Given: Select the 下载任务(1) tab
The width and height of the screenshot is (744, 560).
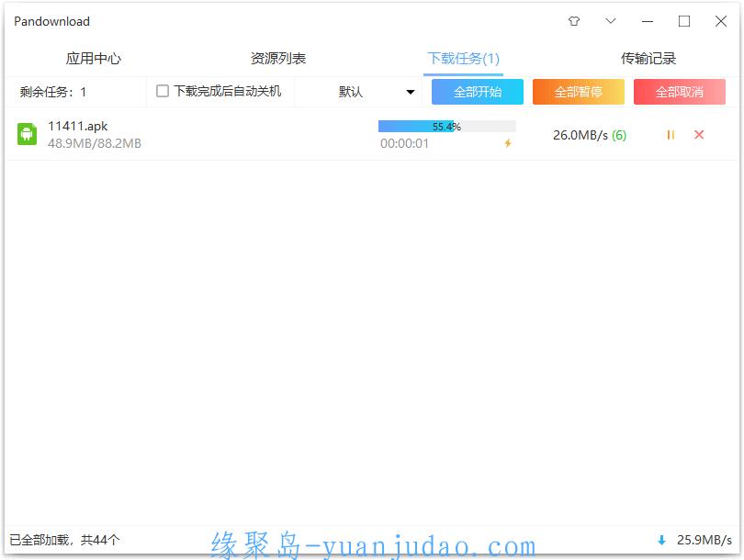Looking at the screenshot, I should point(463,59).
